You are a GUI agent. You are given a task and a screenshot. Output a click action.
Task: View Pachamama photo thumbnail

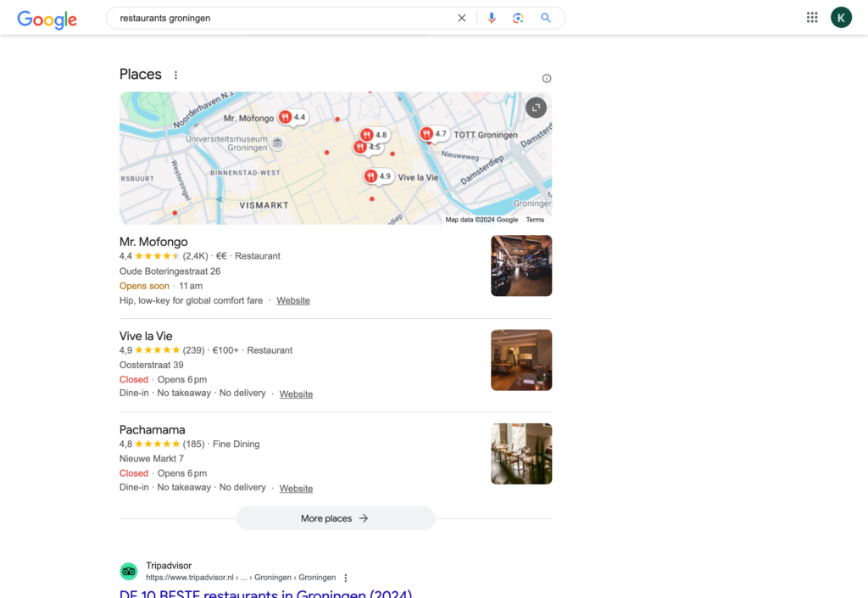pyautogui.click(x=521, y=454)
